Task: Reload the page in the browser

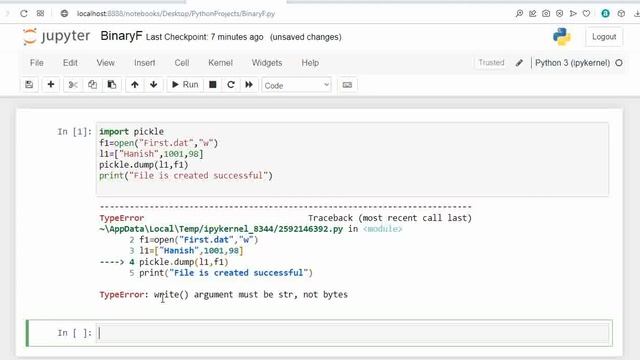Action: [24, 13]
